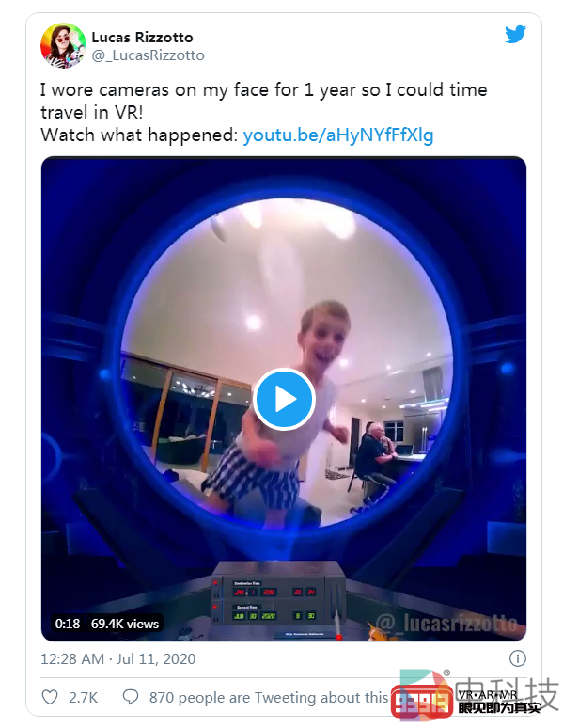Click the tweet text about time travel
Screen dimensions: 563x728
click(x=263, y=101)
